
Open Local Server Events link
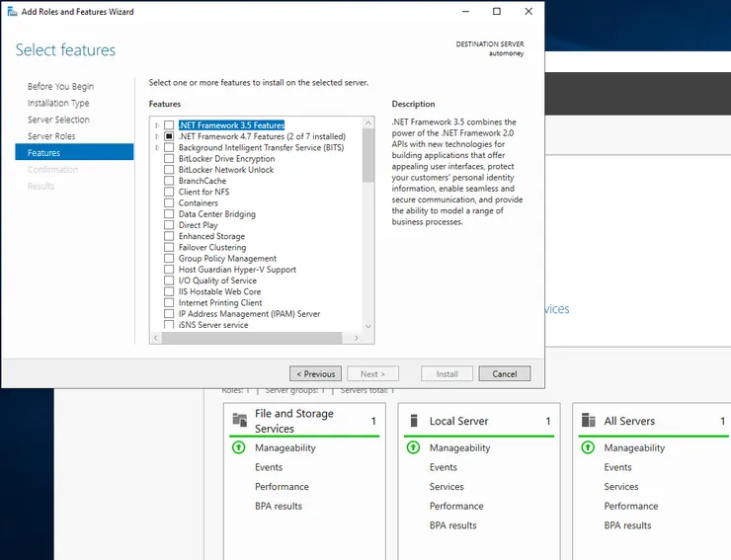pyautogui.click(x=444, y=467)
